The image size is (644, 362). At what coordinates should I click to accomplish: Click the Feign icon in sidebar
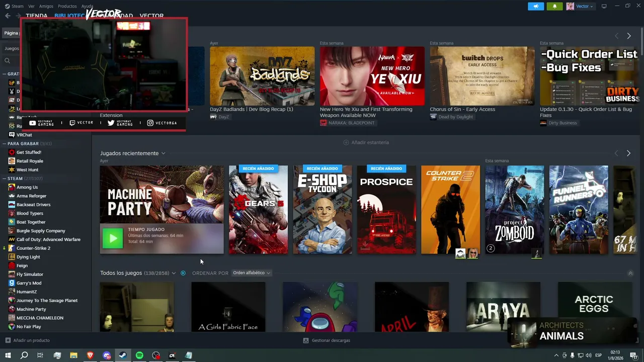(x=12, y=265)
